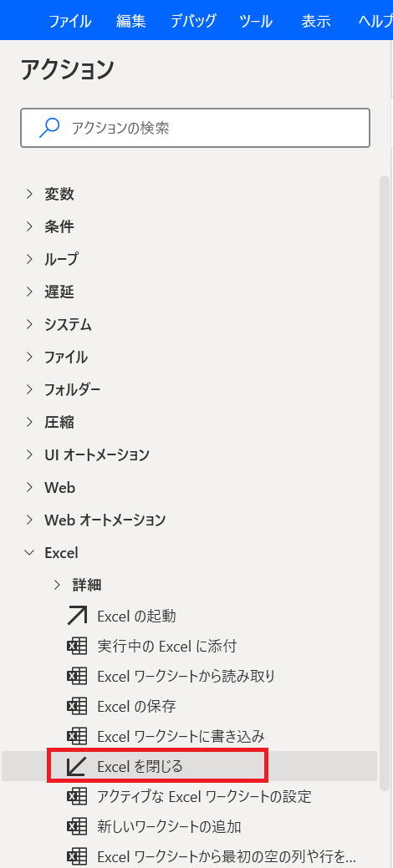Expand the Web オートメーション group
This screenshot has height=868, width=393.
(x=29, y=520)
